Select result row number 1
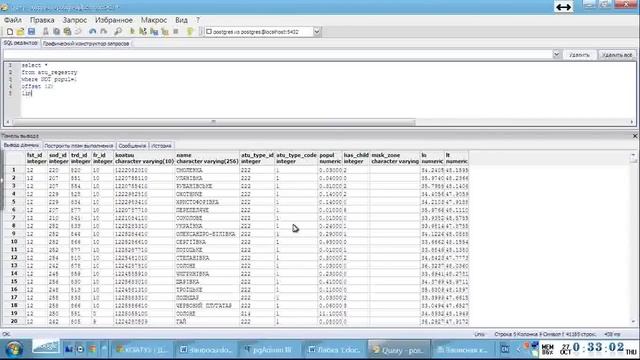The height and width of the screenshot is (360, 640). point(14,170)
